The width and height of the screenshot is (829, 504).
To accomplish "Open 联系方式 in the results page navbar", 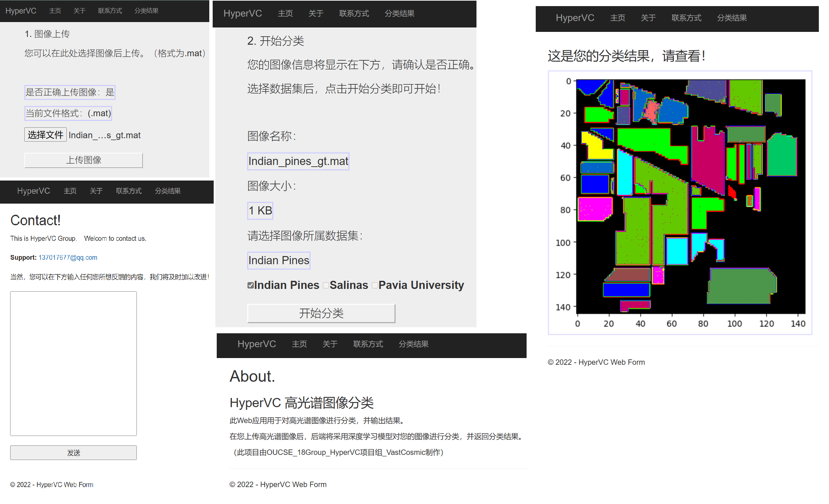I will click(686, 18).
